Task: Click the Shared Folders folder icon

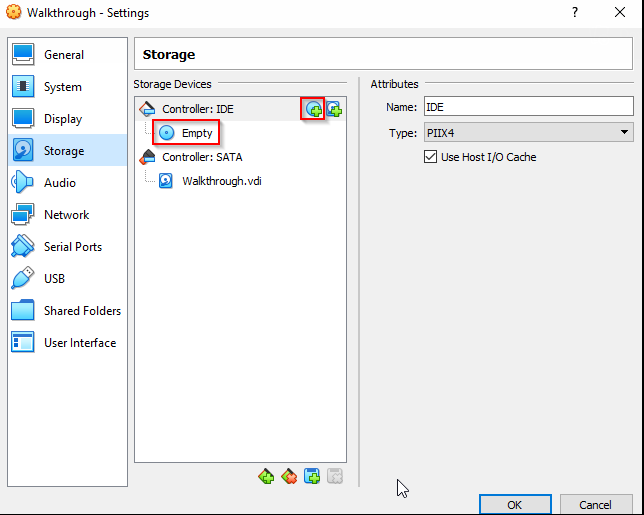Action: 23,311
